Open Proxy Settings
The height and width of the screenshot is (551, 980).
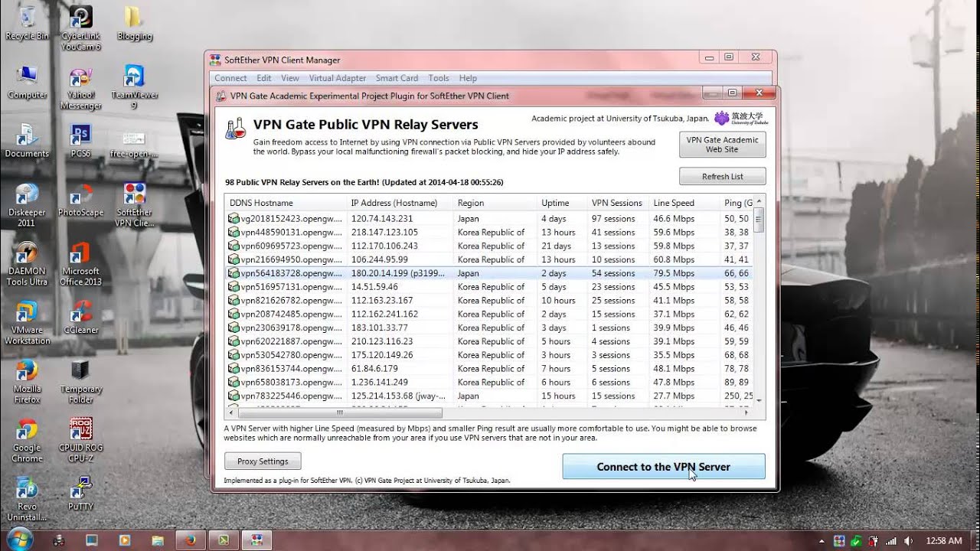(263, 461)
